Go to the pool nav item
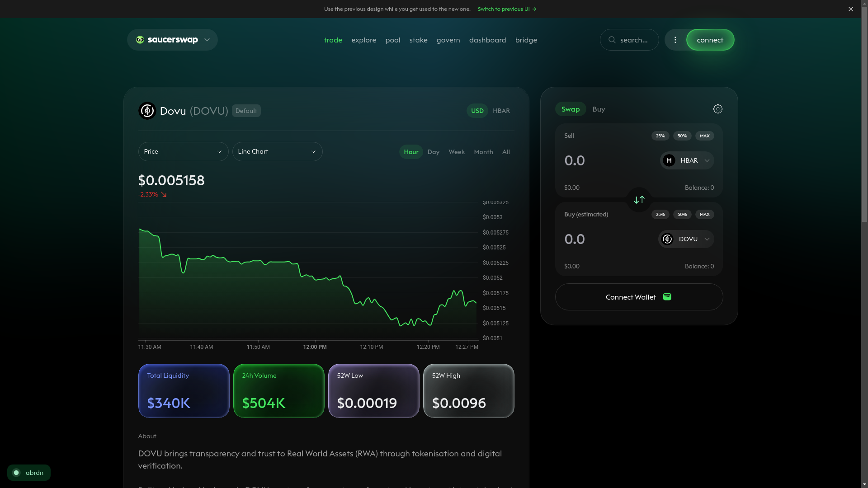 click(393, 40)
